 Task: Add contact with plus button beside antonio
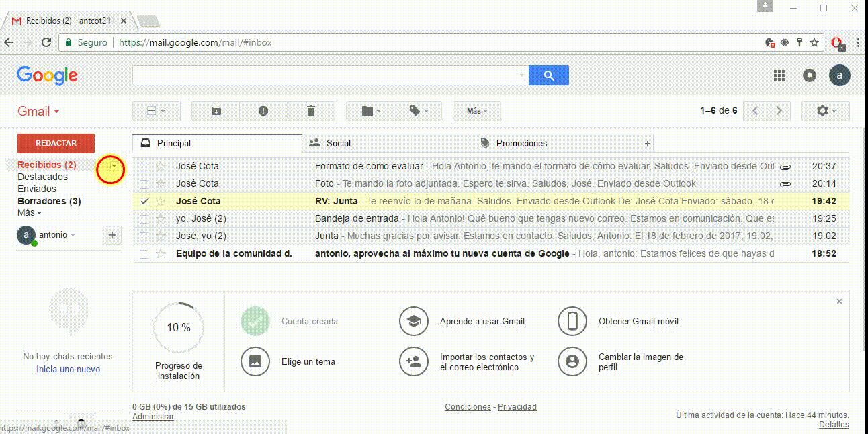coord(112,235)
